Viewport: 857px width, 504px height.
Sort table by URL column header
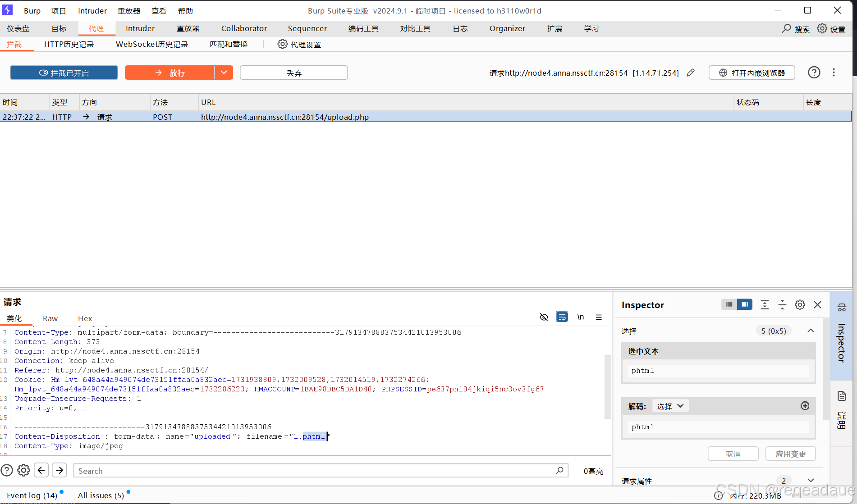[466, 102]
